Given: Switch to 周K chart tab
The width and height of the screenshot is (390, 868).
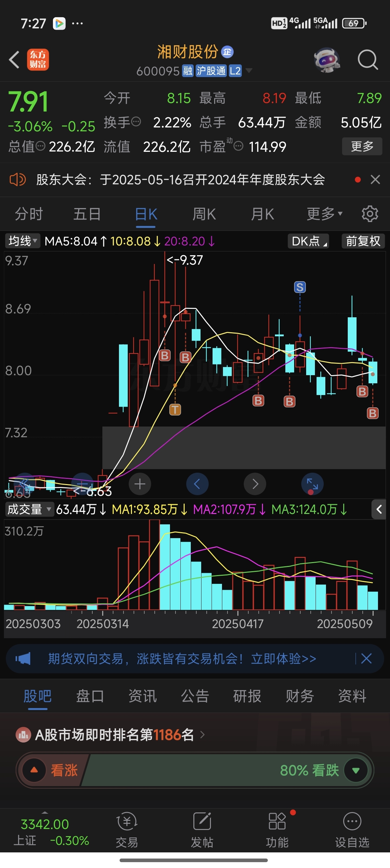Looking at the screenshot, I should click(204, 214).
